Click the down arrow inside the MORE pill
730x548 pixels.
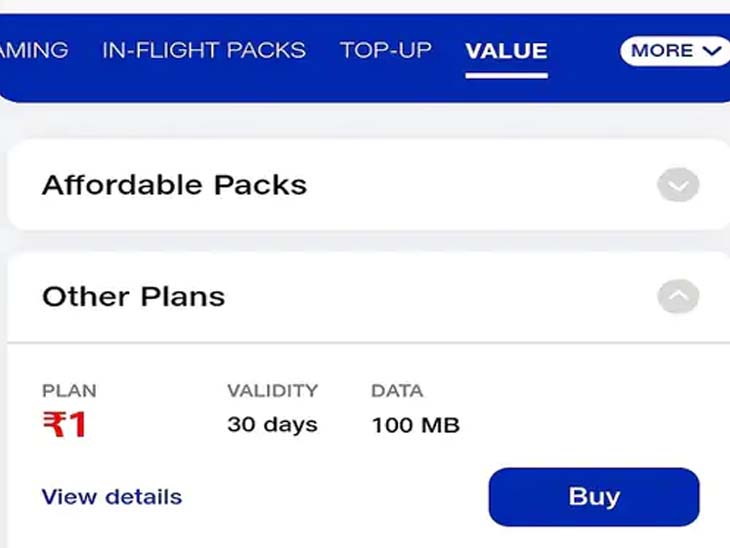(712, 50)
